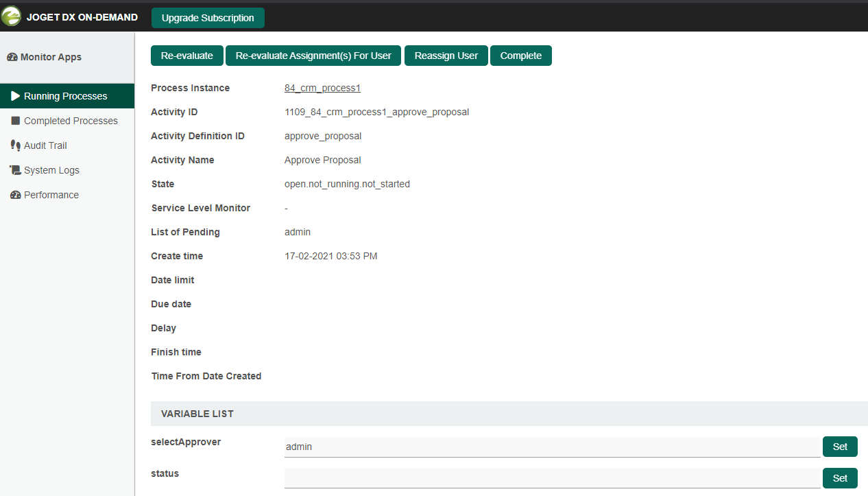The image size is (868, 496).
Task: Click Re-evaluate Assignment(s) For User
Action: point(313,56)
